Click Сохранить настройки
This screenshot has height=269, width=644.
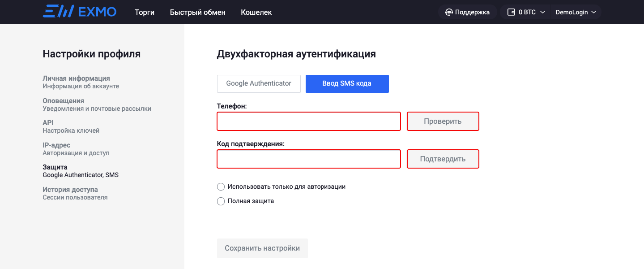[x=262, y=248]
